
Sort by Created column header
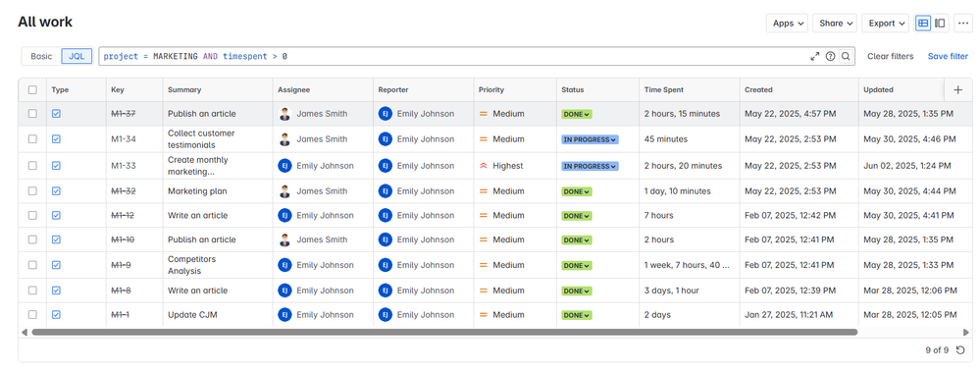758,90
